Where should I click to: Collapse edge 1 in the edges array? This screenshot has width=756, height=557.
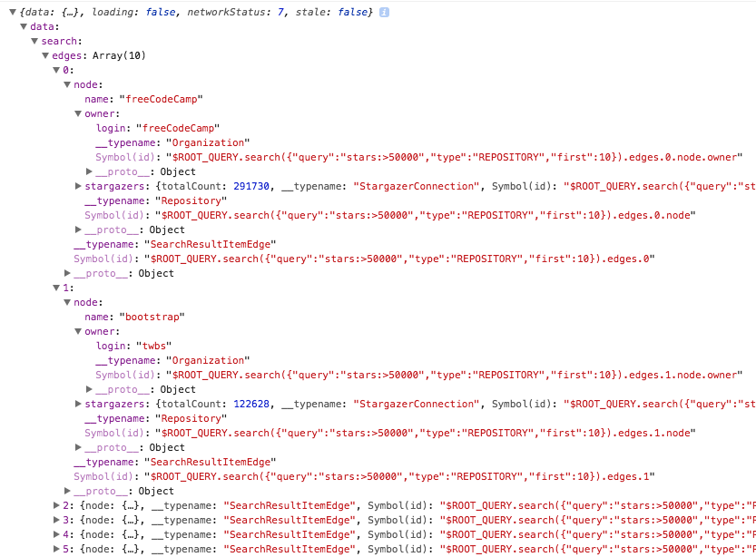click(56, 288)
